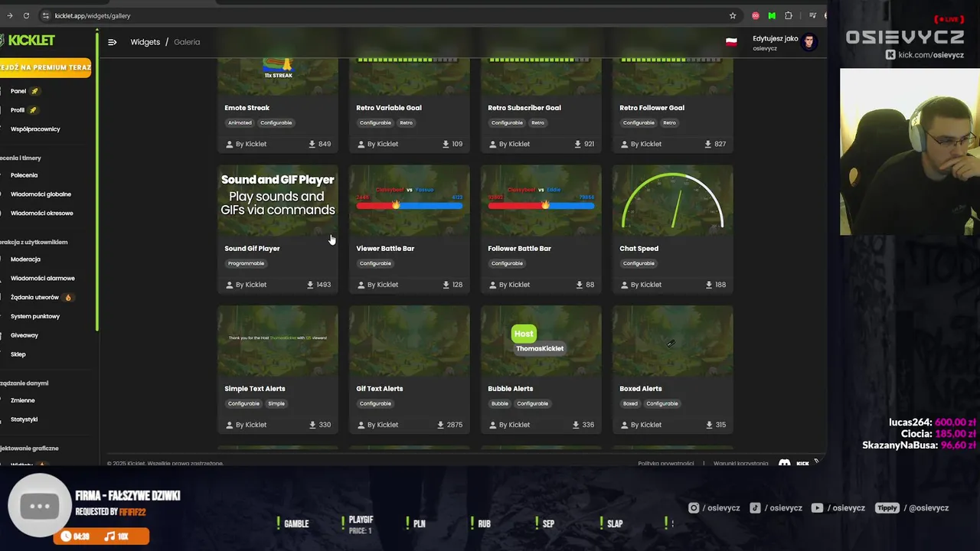Open the Warunki korzystania footer link

click(740, 464)
